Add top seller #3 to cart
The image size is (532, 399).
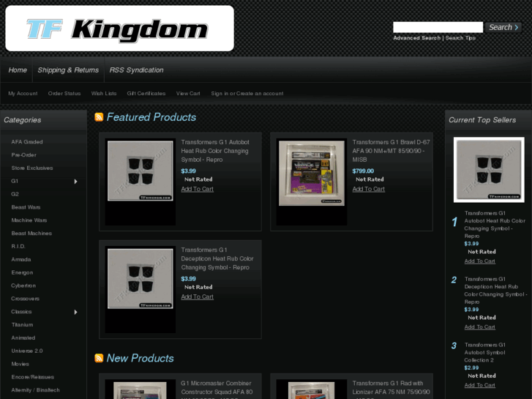(x=480, y=385)
